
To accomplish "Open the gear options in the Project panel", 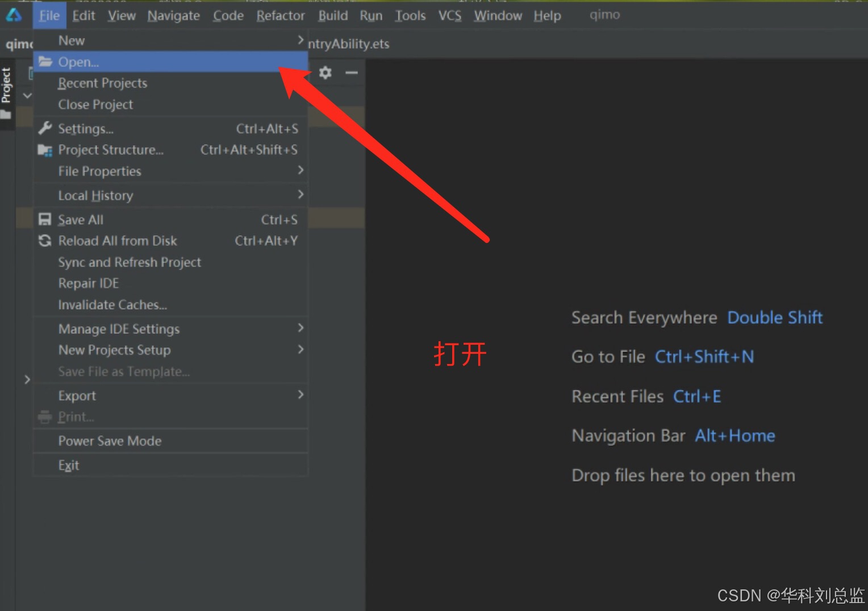I will click(325, 73).
